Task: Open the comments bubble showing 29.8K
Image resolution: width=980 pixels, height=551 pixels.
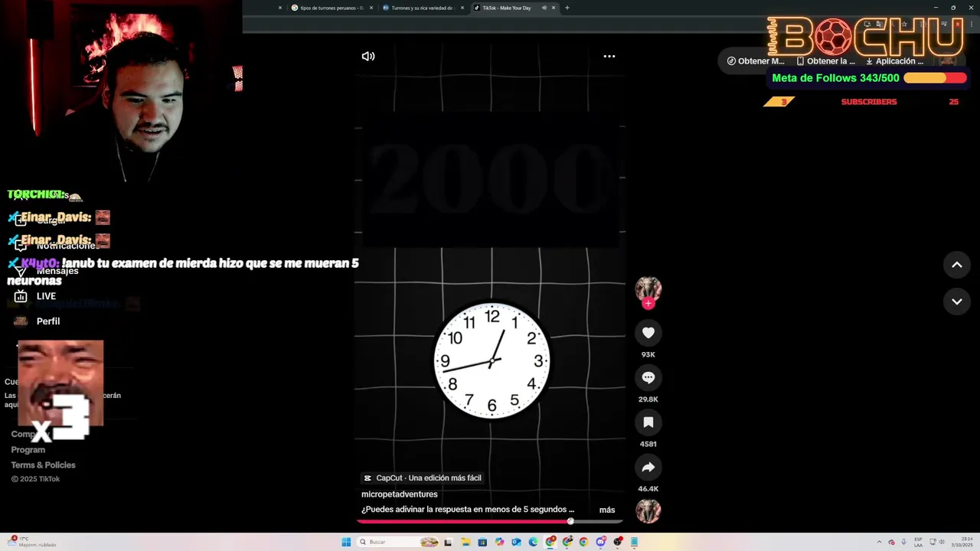Action: coord(648,377)
